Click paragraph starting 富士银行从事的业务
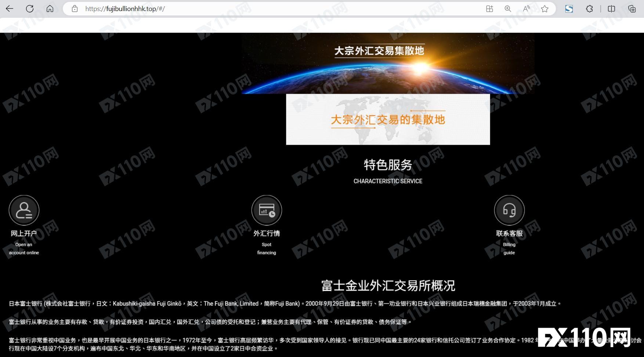644x357 pixels. 210,322
